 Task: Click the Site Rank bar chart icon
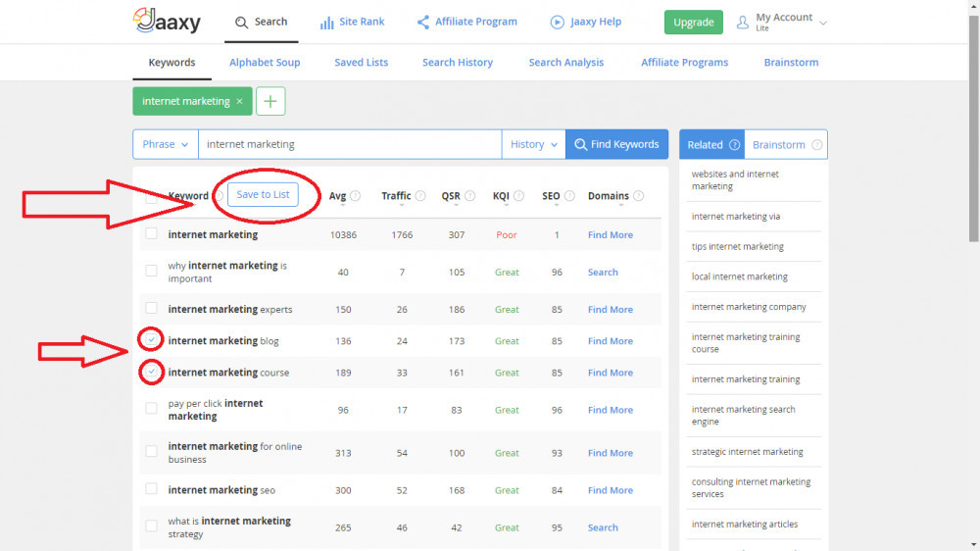(326, 23)
